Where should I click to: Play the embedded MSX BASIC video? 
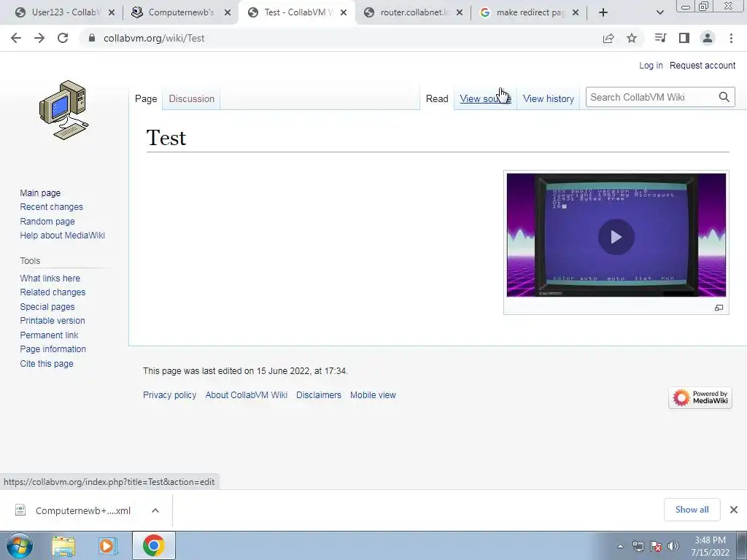[x=616, y=237]
